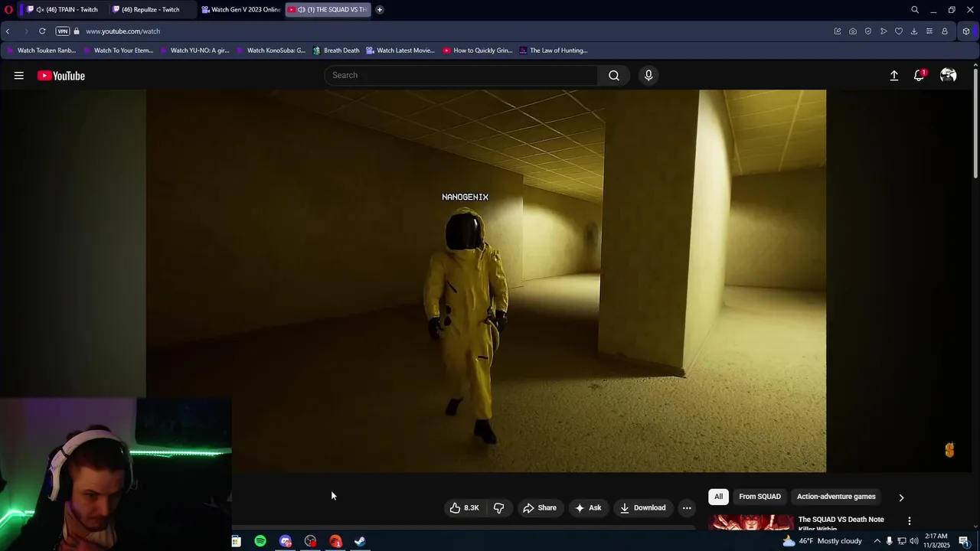The image size is (980, 551).
Task: Open the YouTube notifications bell
Action: click(919, 76)
